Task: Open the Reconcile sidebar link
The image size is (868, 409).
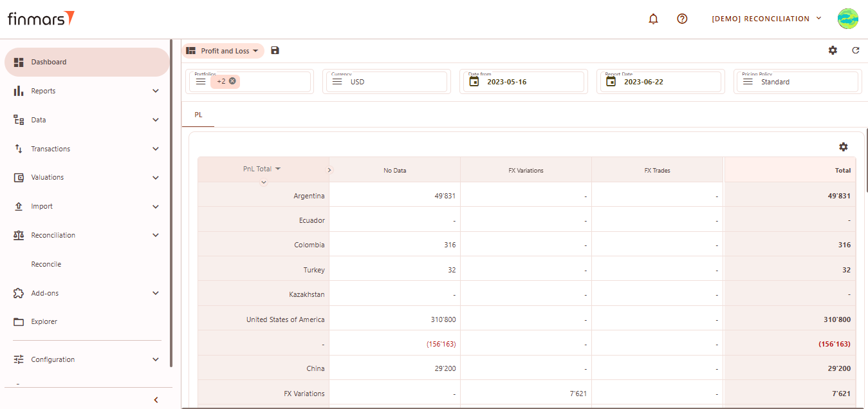Action: [x=46, y=264]
